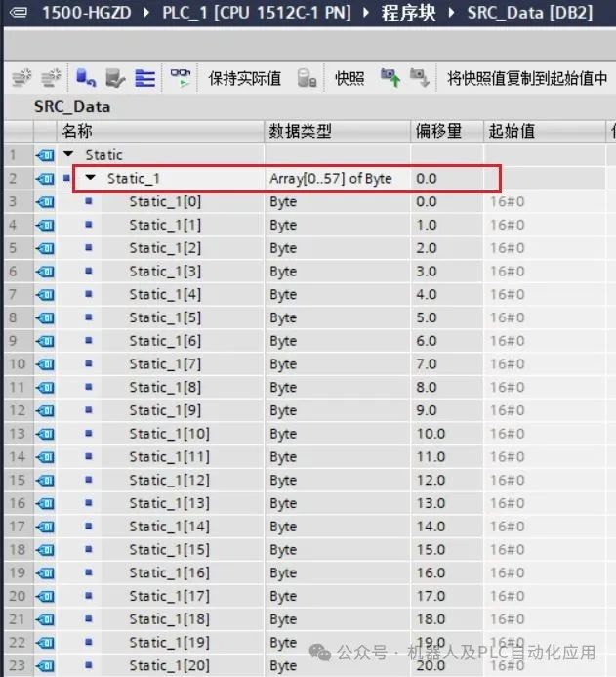Viewport: 616px width, 677px height.
Task: Select Static_1[14] name cell
Action: pos(183,527)
